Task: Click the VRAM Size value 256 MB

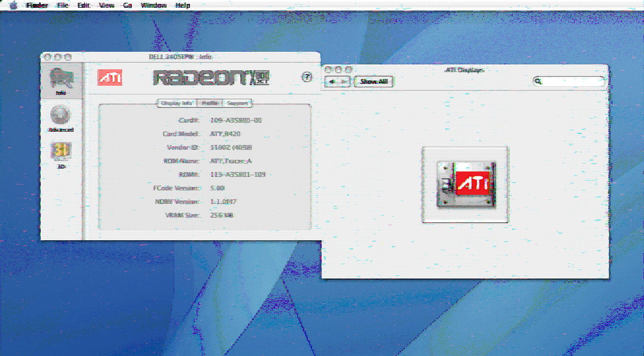Action: (x=222, y=215)
